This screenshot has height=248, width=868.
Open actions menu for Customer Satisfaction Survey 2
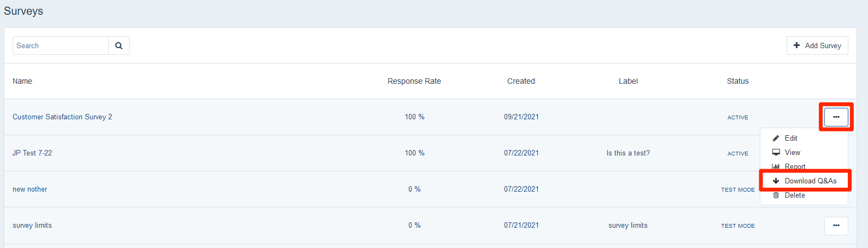pyautogui.click(x=836, y=117)
